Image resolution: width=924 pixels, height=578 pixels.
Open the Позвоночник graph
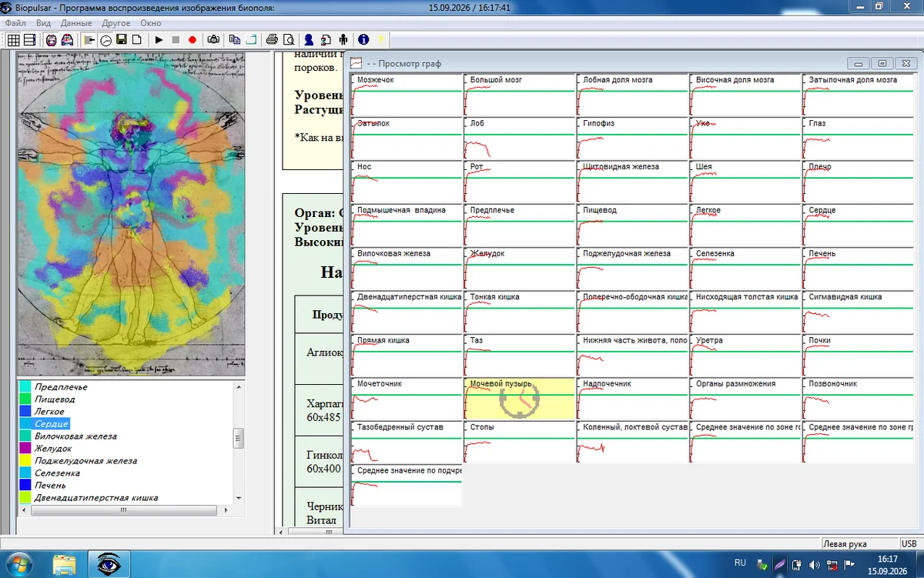(858, 398)
